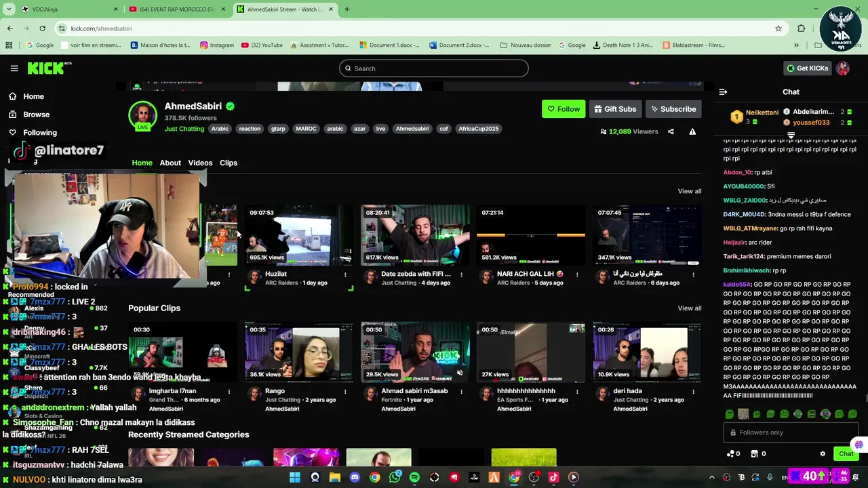Open the Nouveau dossier bookmark folder
This screenshot has height=488, width=868.
coord(526,45)
